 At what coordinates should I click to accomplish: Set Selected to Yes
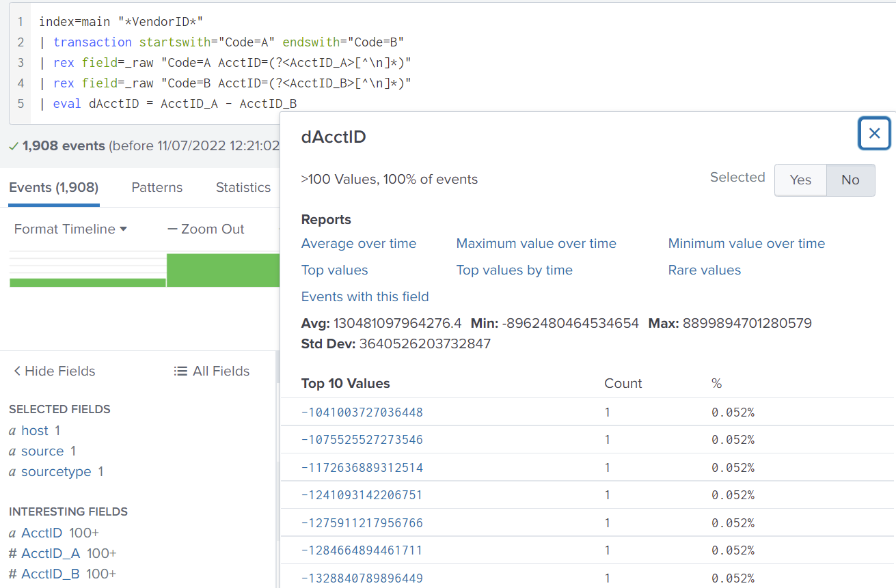coord(800,180)
